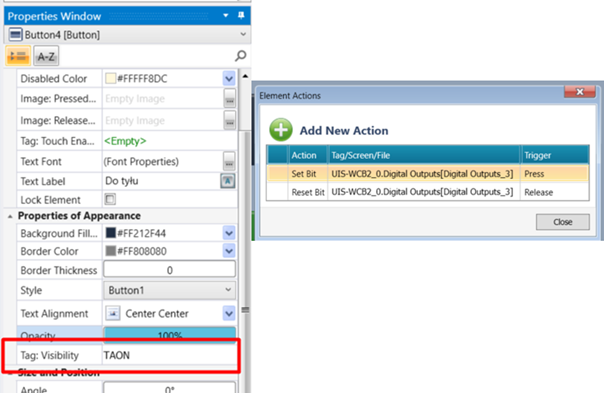Click the Trigger column header
604x393 pixels.
pos(555,155)
